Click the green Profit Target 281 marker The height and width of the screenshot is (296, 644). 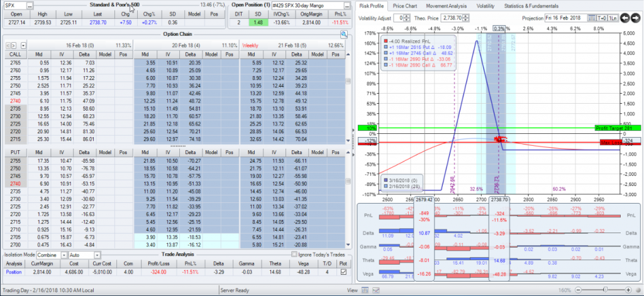[618, 128]
